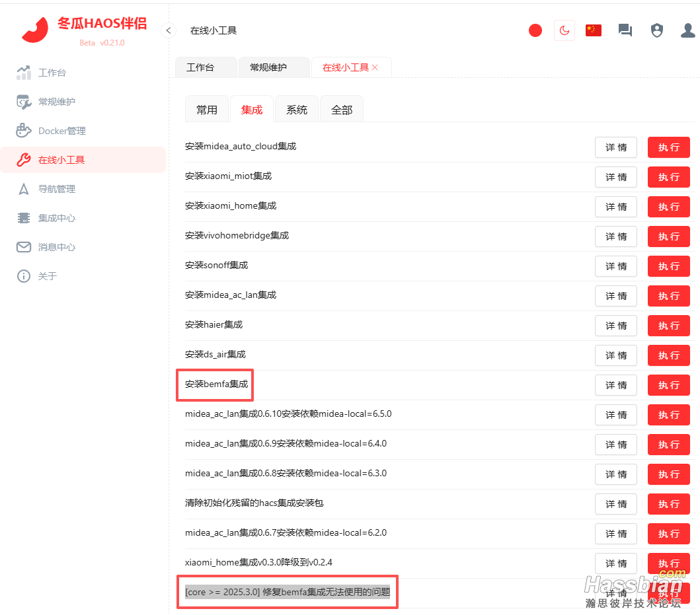Run 执行 for 安装bemfa集成
Viewport: 700px width, 615px height.
pyautogui.click(x=669, y=385)
